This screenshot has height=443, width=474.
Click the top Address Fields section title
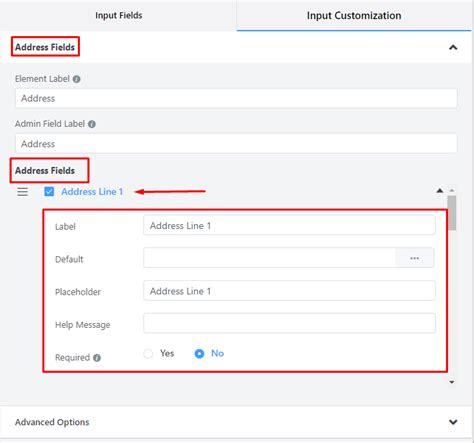(45, 47)
